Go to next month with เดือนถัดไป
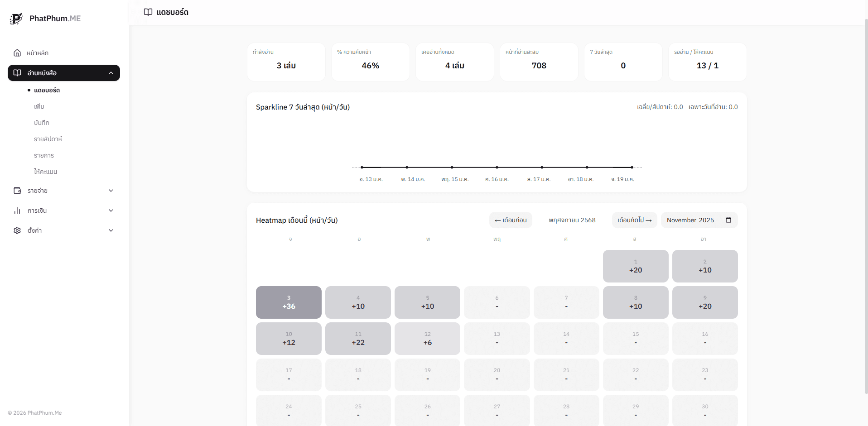The image size is (868, 426). click(634, 220)
